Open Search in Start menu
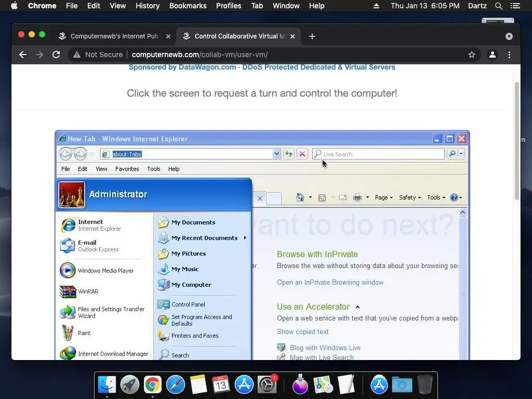532x399 pixels. (174, 355)
